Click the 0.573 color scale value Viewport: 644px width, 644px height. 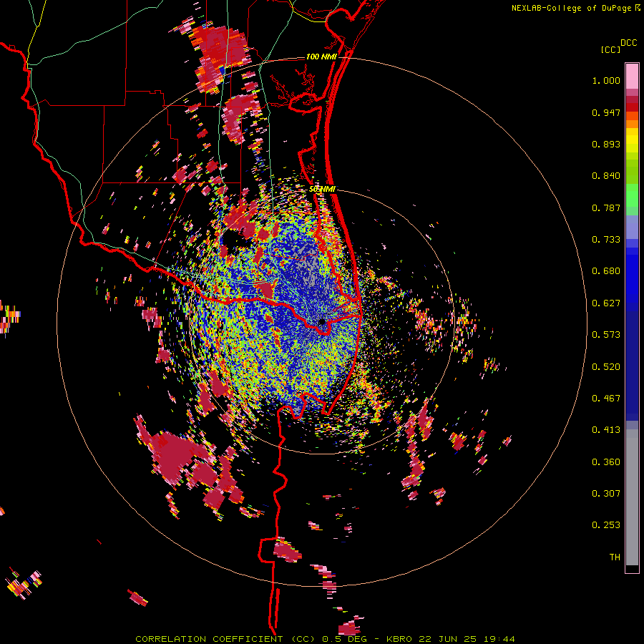tap(606, 335)
